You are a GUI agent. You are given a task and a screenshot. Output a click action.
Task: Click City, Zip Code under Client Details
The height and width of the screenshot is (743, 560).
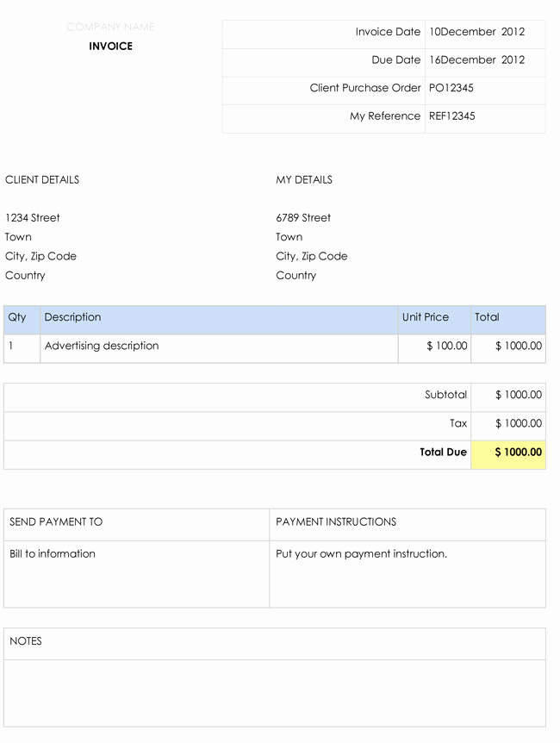tap(40, 256)
